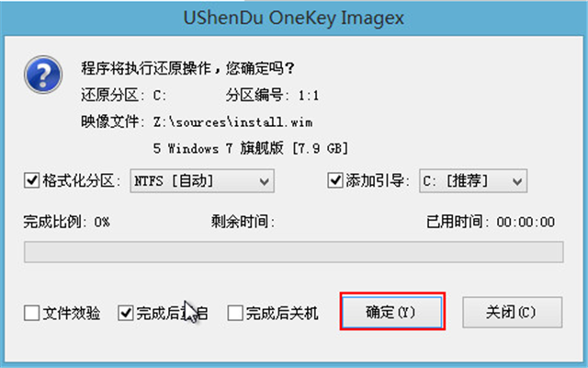Click the 关闭(C) button
588x368 pixels.
pyautogui.click(x=513, y=312)
